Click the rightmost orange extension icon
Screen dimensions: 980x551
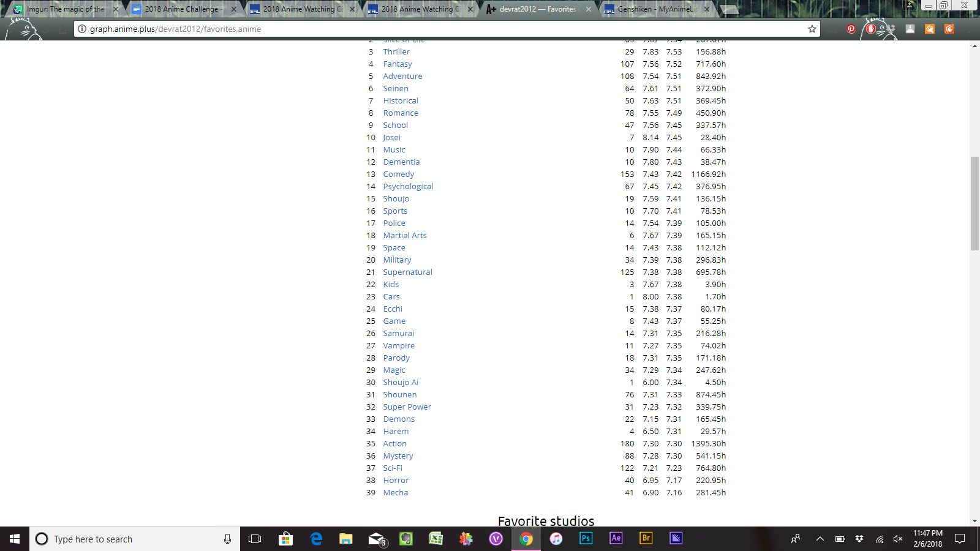[x=949, y=29]
